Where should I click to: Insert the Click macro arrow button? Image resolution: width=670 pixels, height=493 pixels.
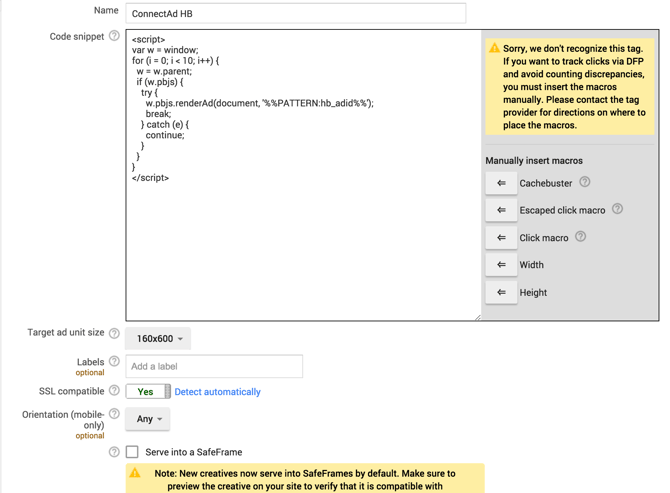(x=501, y=238)
